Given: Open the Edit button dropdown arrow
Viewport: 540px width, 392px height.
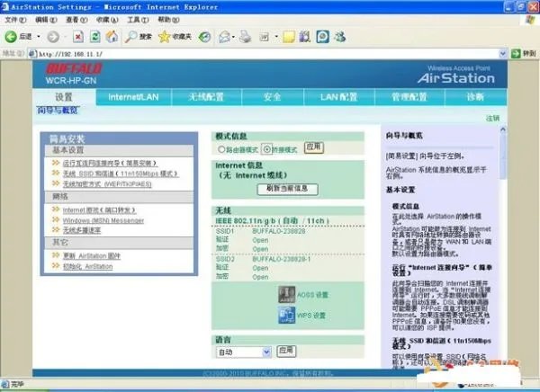Looking at the screenshot, I should tap(276, 37).
